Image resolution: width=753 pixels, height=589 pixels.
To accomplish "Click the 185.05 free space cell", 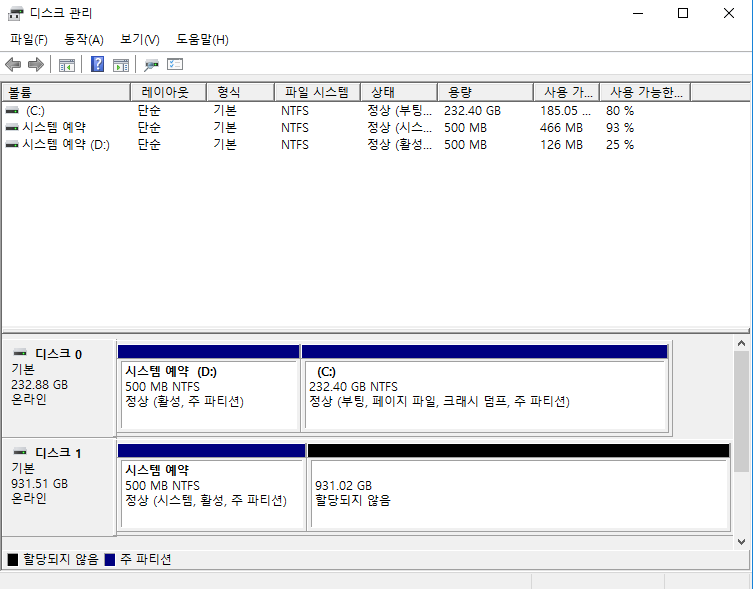I will click(565, 110).
